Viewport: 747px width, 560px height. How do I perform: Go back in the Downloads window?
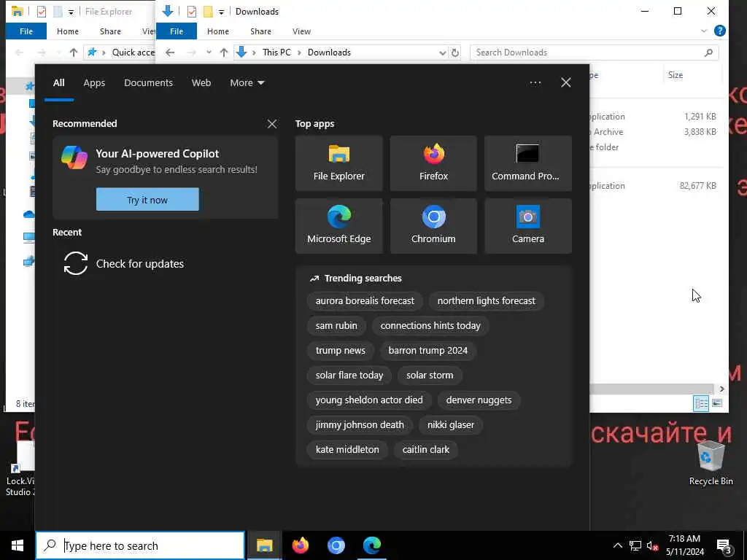(170, 52)
